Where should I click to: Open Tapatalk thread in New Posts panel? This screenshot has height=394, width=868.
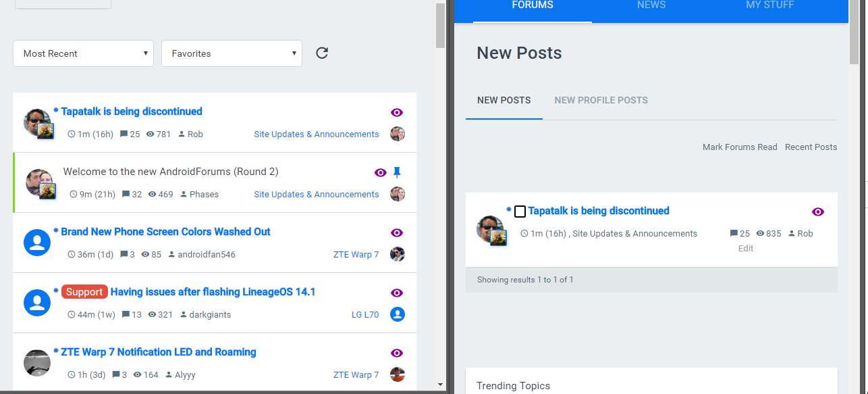click(x=599, y=211)
